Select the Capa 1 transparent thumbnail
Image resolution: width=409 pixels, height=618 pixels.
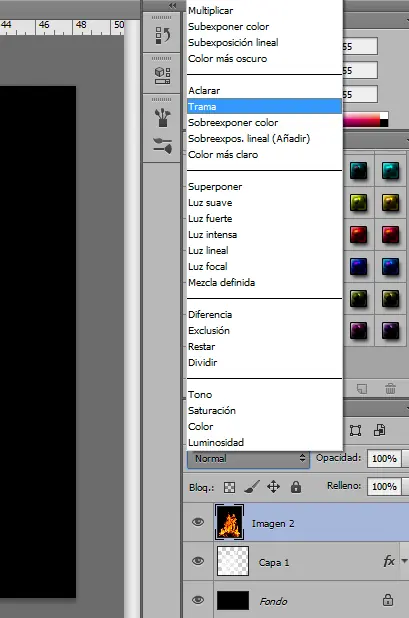coord(233,561)
